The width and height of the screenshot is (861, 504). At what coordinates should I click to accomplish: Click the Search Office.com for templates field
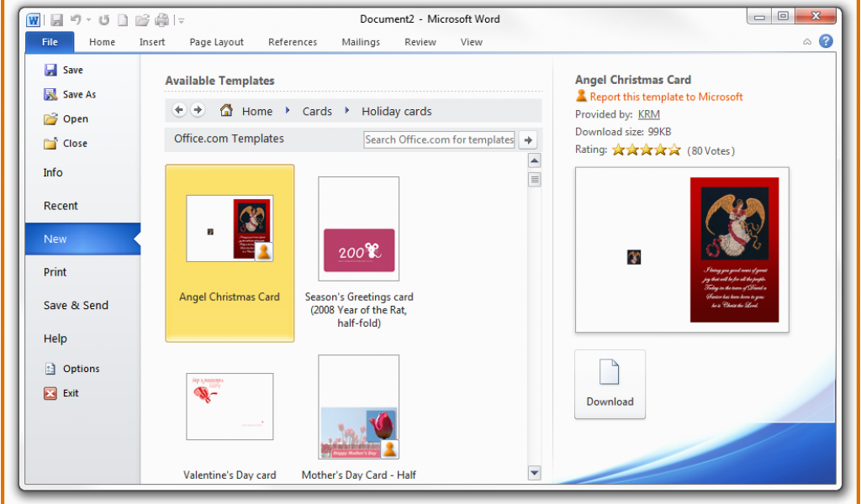[439, 139]
